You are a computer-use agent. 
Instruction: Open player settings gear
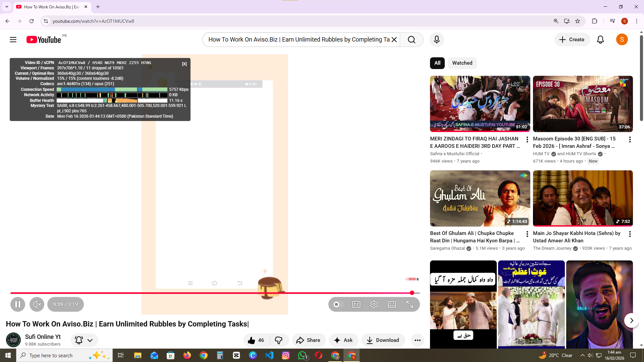[x=374, y=304]
